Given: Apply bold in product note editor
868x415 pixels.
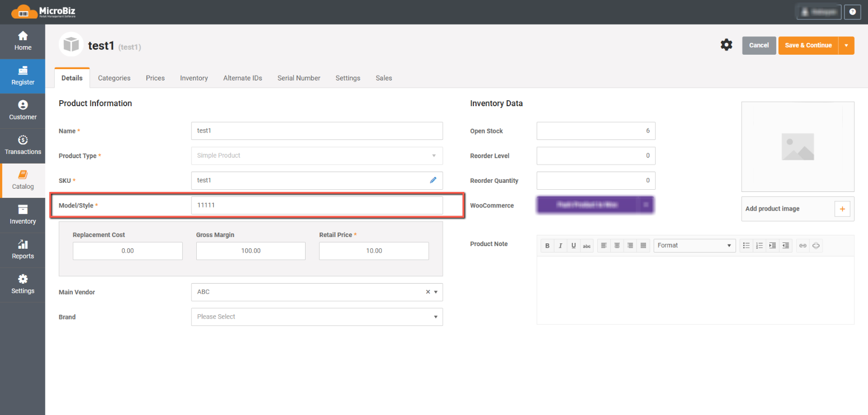Looking at the screenshot, I should pyautogui.click(x=547, y=246).
